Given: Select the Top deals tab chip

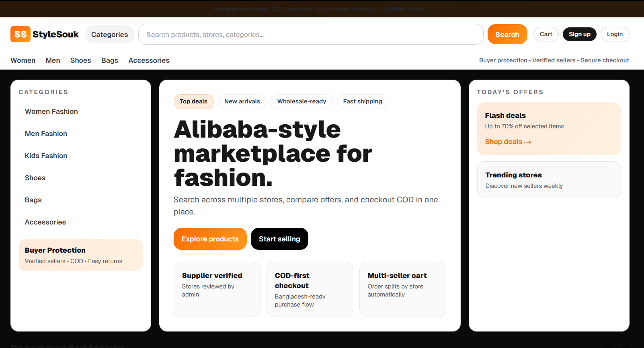Looking at the screenshot, I should (x=194, y=101).
